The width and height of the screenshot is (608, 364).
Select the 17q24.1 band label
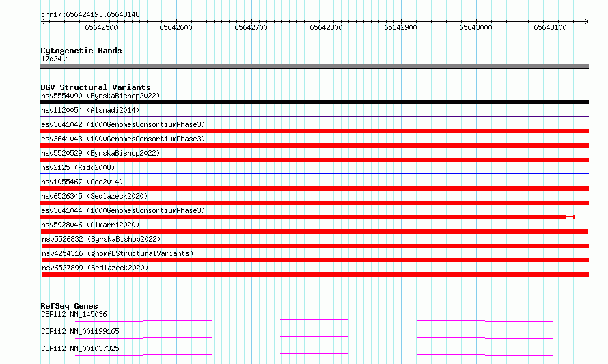click(x=55, y=59)
